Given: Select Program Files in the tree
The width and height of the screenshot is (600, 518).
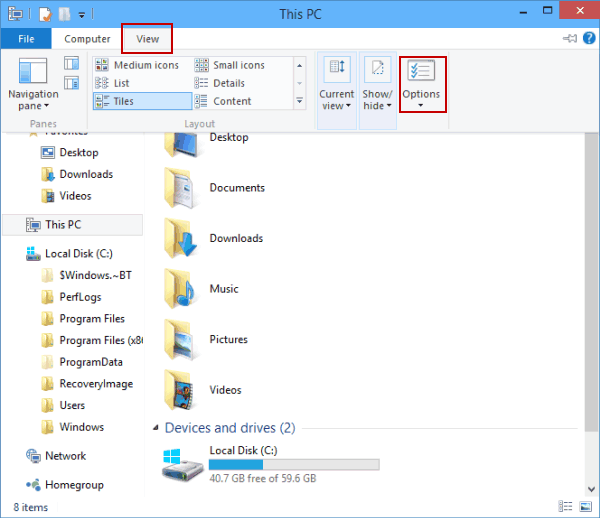Looking at the screenshot, I should 91,319.
